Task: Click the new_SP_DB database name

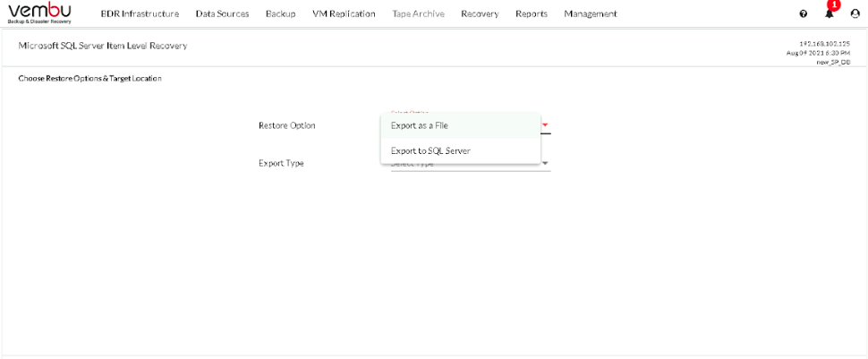Action: (833, 62)
